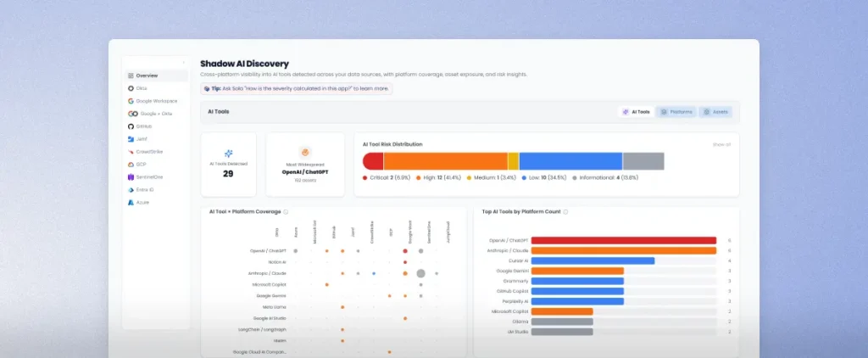Click the red OpenAI / ChatGPT bar

click(x=623, y=241)
